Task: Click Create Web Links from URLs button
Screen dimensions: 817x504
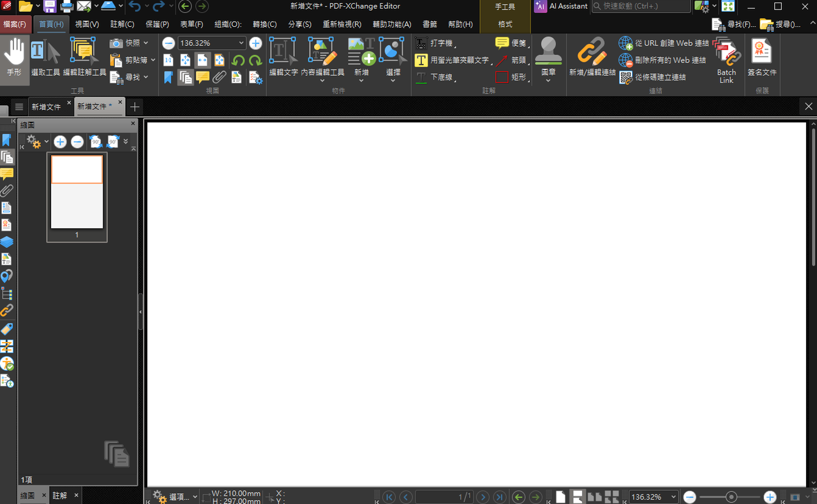Action: pyautogui.click(x=664, y=43)
